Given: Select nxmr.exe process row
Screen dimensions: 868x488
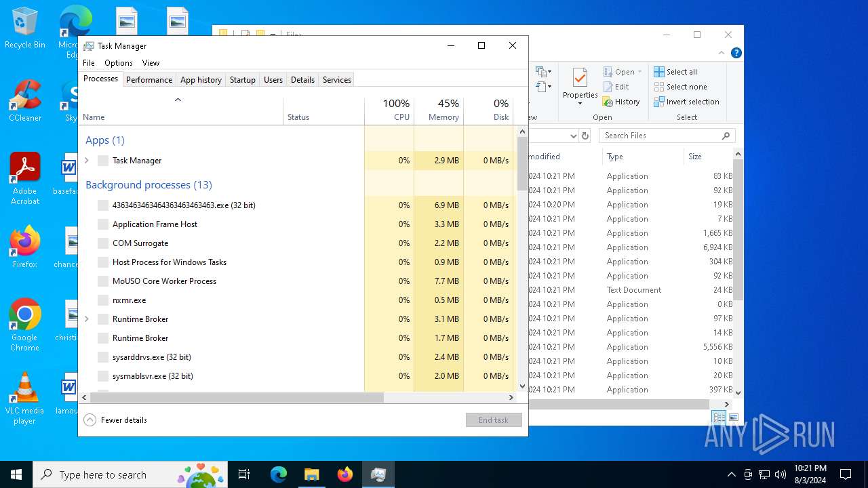Looking at the screenshot, I should point(297,300).
